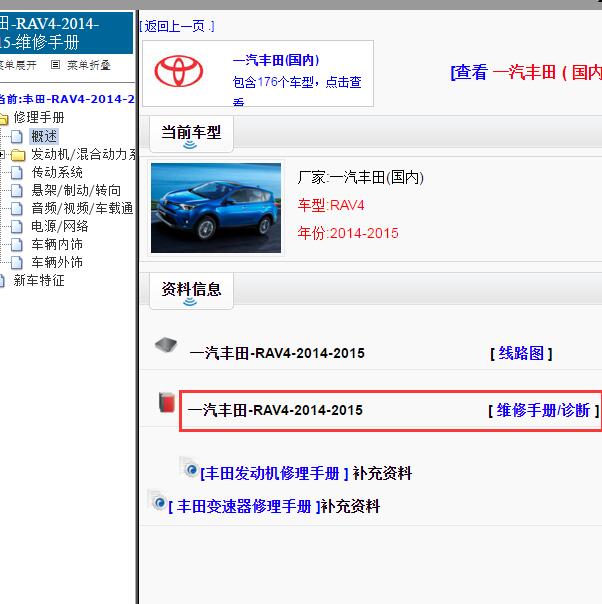Click the page icon beside 传动系统
The height and width of the screenshot is (604, 602).
(x=17, y=173)
